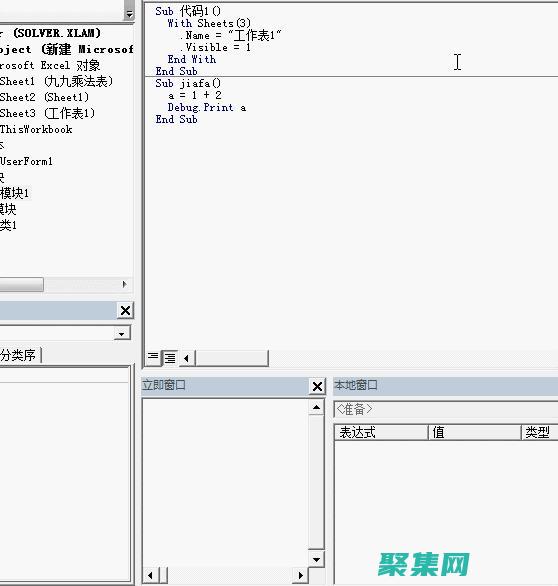The width and height of the screenshot is (558, 586).
Task: Click the immediate window scroll-down arrow
Action: (316, 559)
